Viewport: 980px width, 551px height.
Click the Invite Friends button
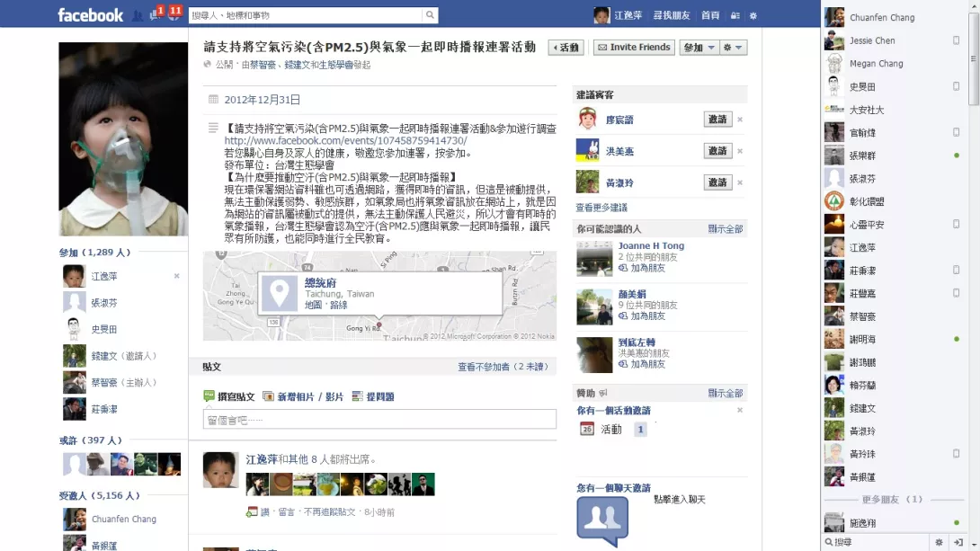coord(634,48)
